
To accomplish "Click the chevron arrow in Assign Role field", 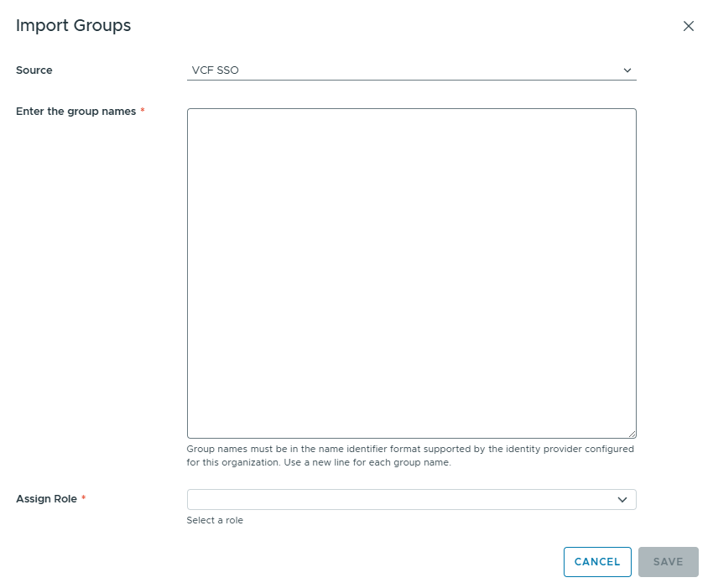I will (622, 500).
